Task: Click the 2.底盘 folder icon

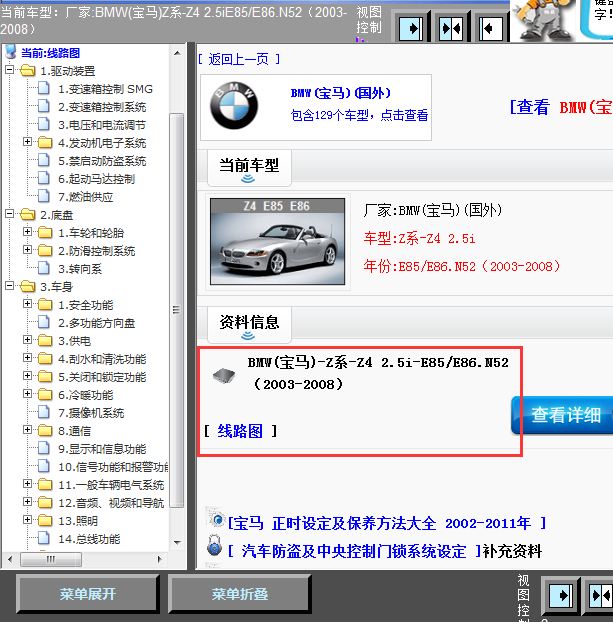Action: (27, 215)
